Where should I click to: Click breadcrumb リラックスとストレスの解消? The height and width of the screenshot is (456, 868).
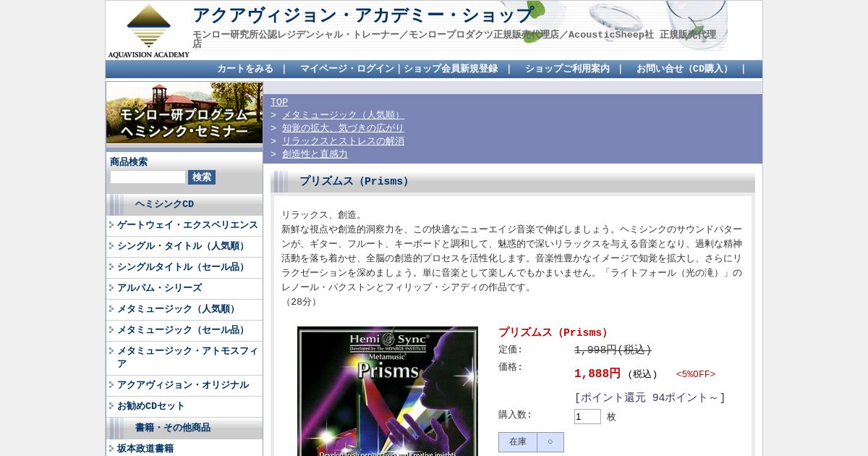[x=343, y=141]
